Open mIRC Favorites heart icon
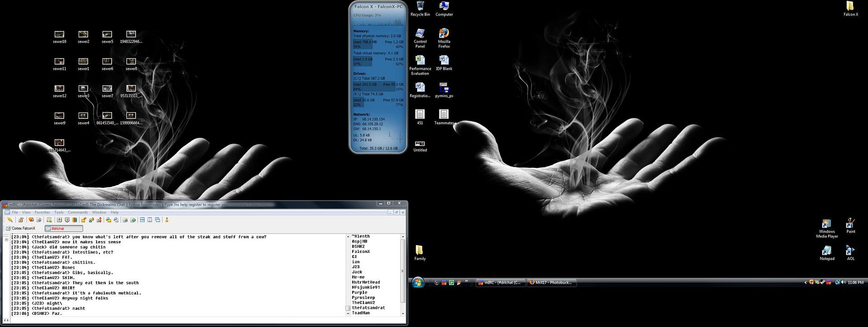Viewport: 868px width, 327px height. point(31,220)
